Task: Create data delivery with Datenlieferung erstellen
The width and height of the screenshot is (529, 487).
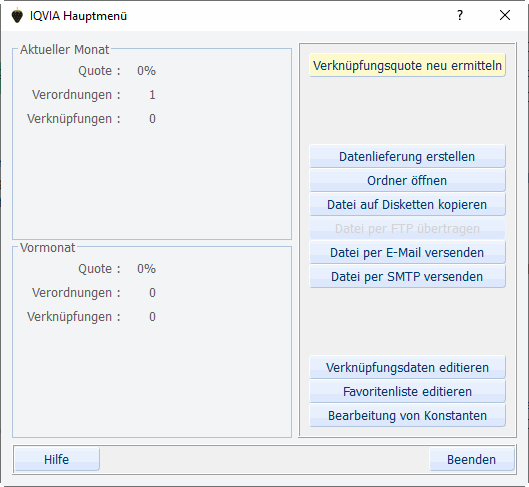Action: click(407, 156)
